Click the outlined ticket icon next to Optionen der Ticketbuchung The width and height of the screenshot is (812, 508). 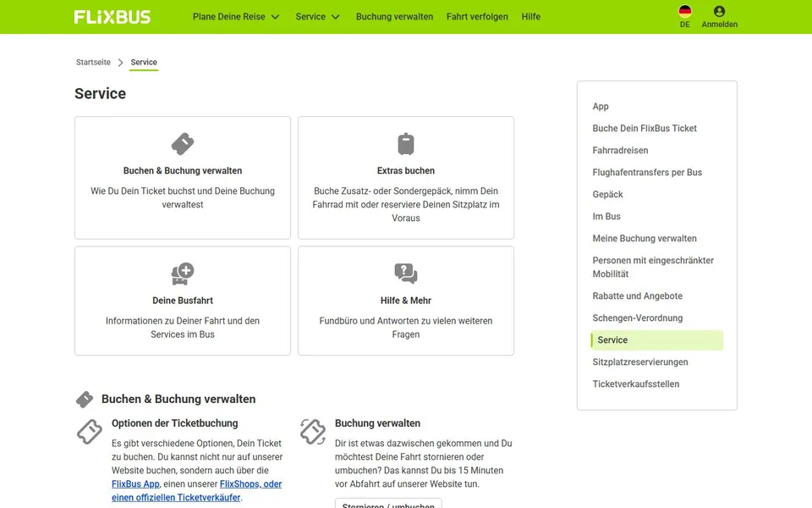(90, 432)
